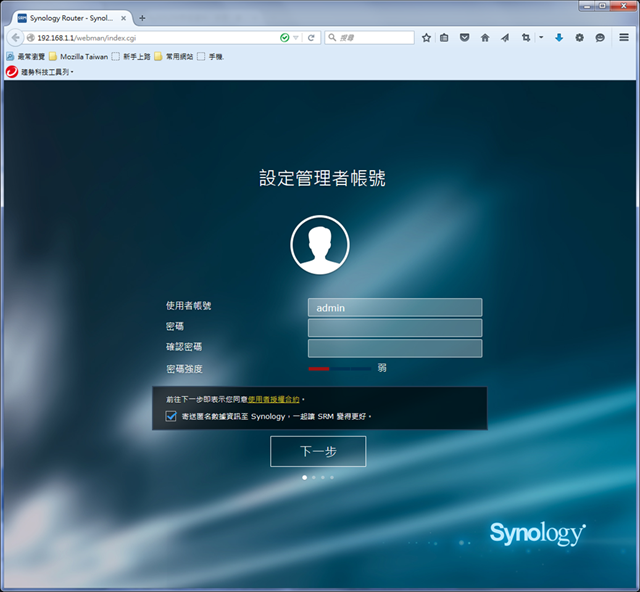Open the address bar history dropdown arrow
This screenshot has width=640, height=592.
coord(296,38)
